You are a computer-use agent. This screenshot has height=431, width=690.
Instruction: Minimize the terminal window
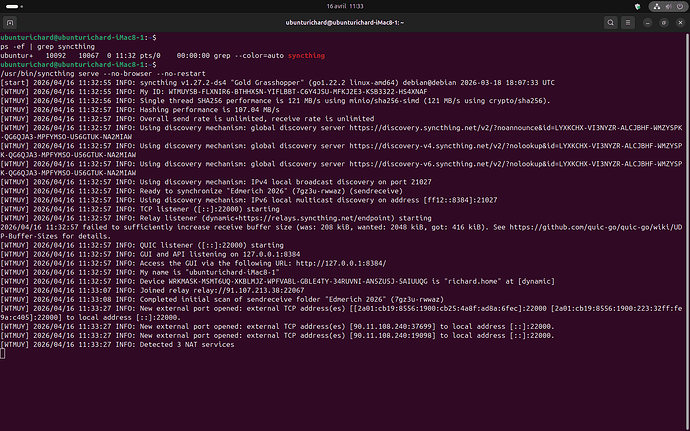tap(647, 22)
